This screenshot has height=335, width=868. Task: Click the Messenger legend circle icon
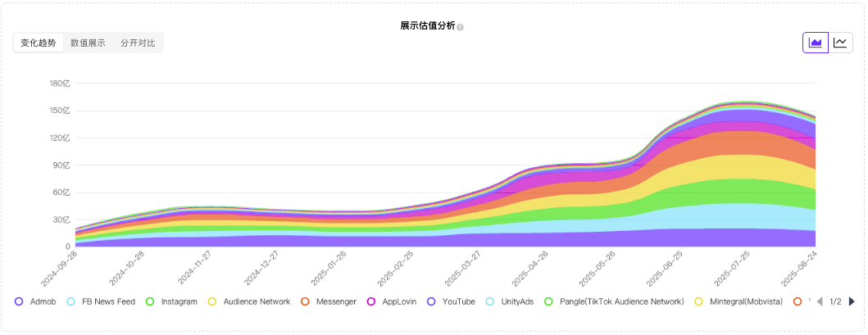point(305,301)
